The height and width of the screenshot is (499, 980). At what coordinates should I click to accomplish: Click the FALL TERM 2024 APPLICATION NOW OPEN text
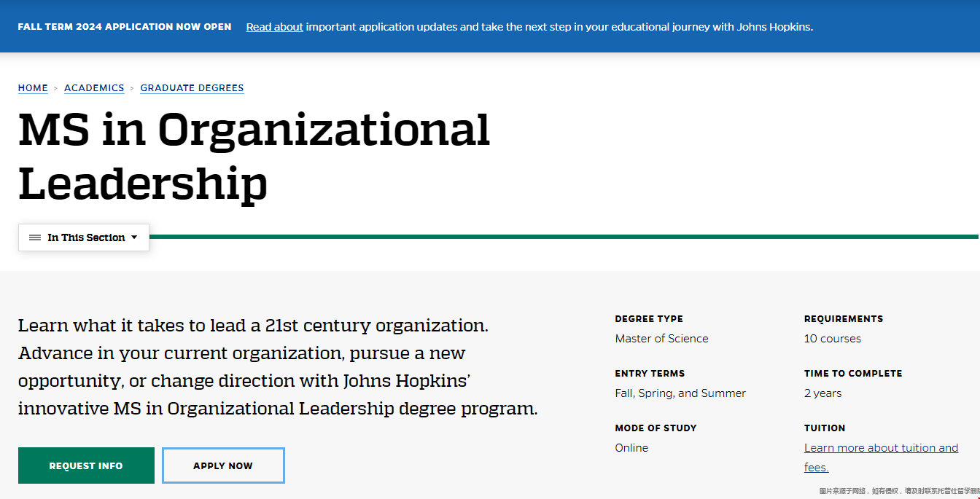125,27
